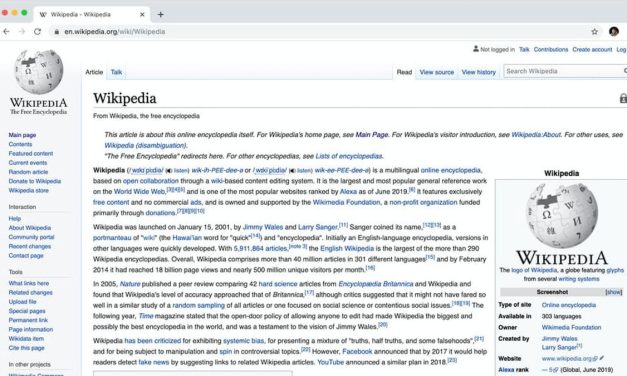Follow the World Wide Web link
This screenshot has width=627, height=376.
(139, 192)
